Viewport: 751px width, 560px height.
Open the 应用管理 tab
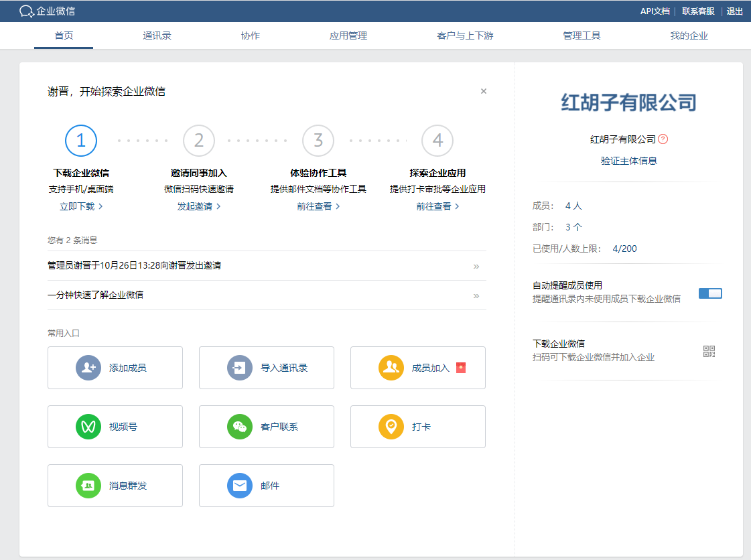coord(348,36)
